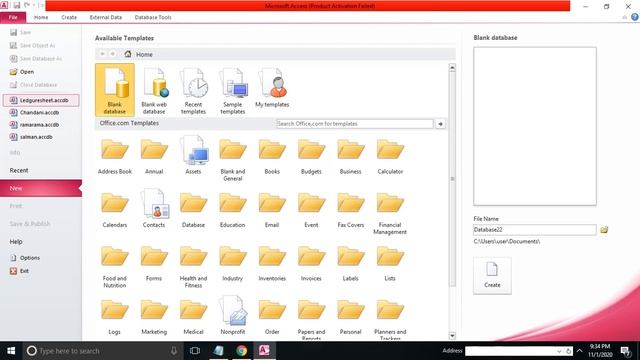Click the Search Office.com for templates field
The width and height of the screenshot is (640, 360).
coord(354,124)
